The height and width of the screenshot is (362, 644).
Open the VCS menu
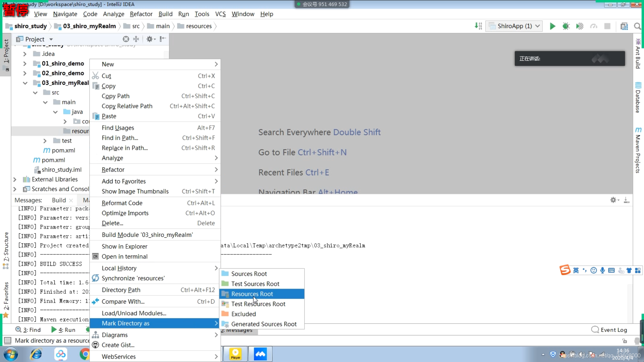click(220, 14)
